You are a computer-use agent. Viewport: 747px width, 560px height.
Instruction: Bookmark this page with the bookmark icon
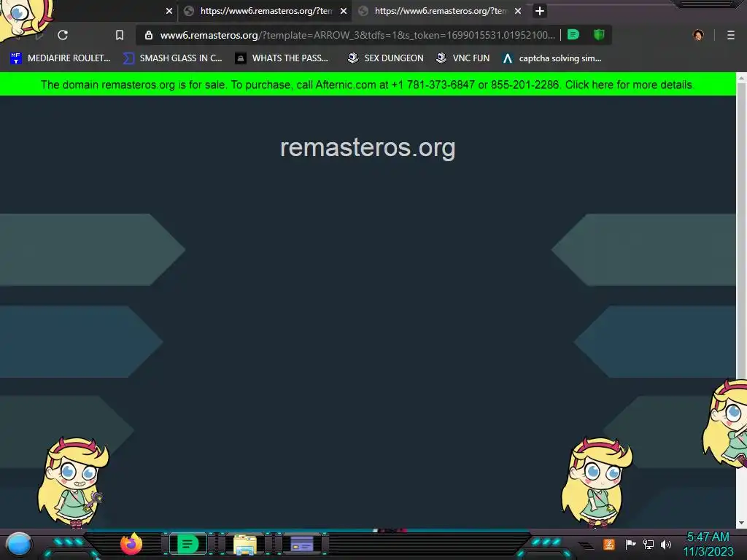pyautogui.click(x=120, y=35)
